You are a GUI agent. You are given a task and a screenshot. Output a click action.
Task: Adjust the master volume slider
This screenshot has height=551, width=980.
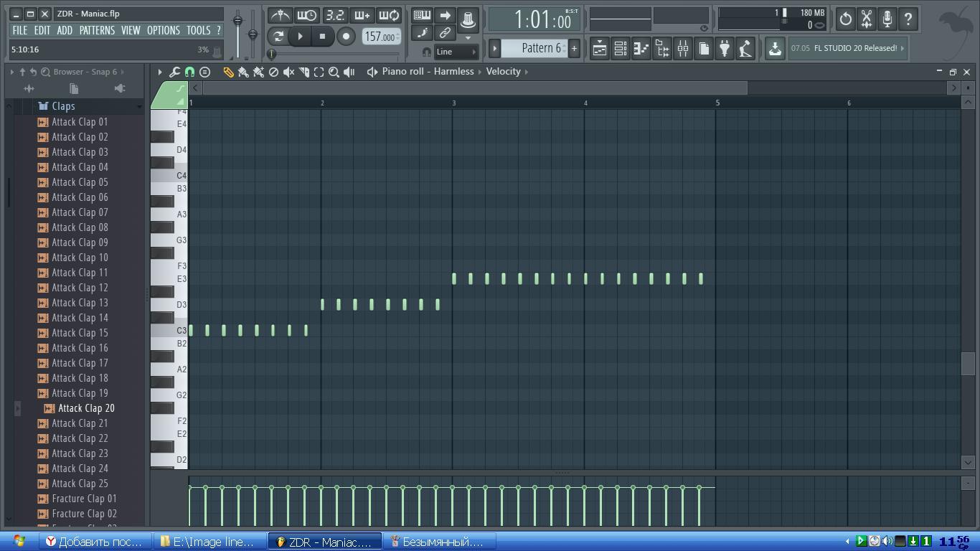tap(238, 20)
